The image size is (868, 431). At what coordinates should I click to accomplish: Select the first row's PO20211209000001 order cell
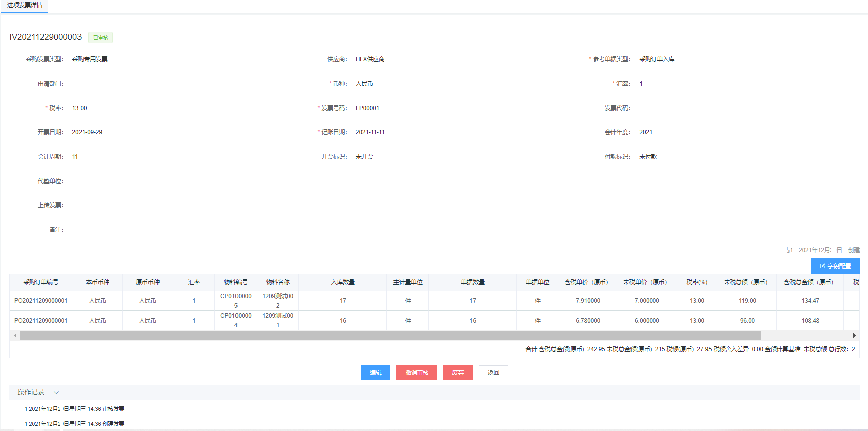(41, 301)
